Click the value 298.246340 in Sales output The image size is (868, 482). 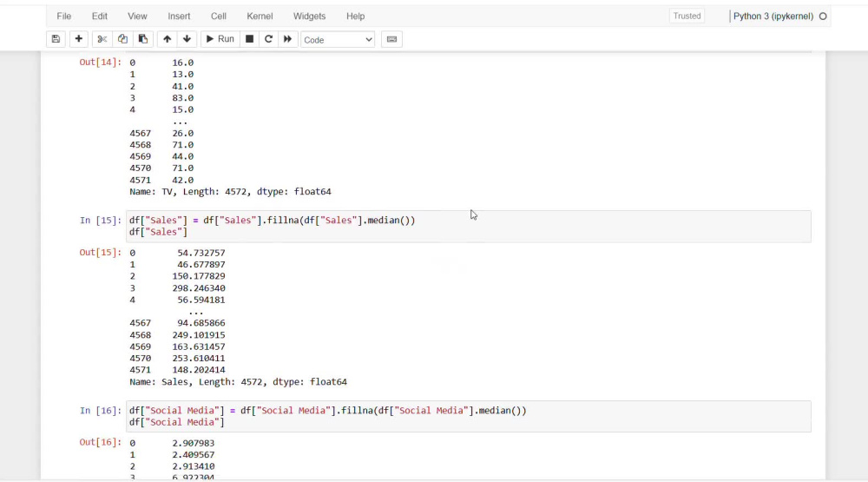[x=199, y=288]
